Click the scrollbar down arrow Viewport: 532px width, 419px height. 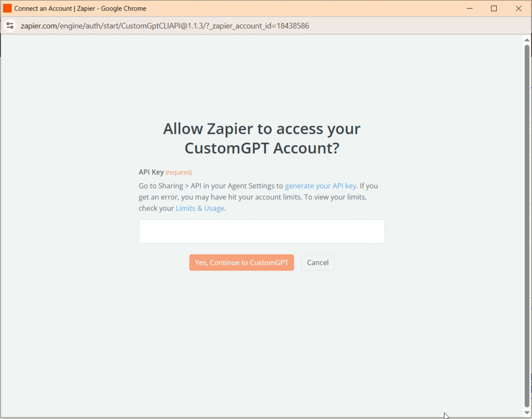(528, 413)
